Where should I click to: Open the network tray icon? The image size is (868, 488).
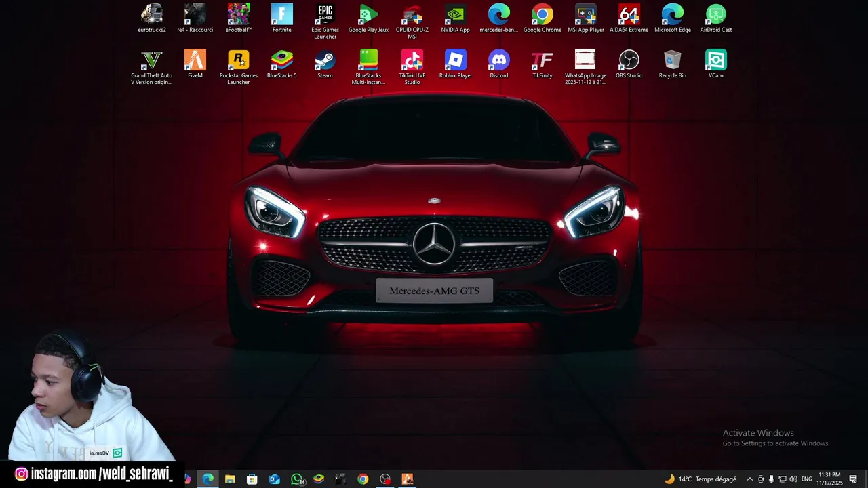(782, 479)
